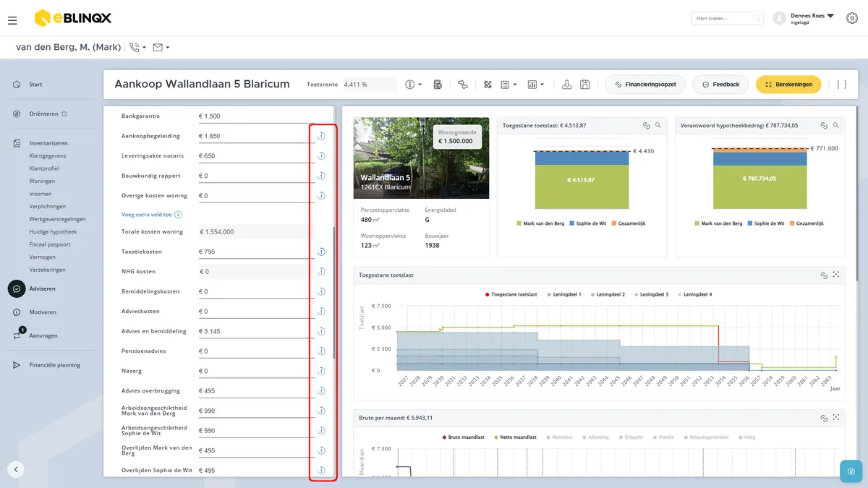Enable Rentelast series in legend

tap(560, 437)
